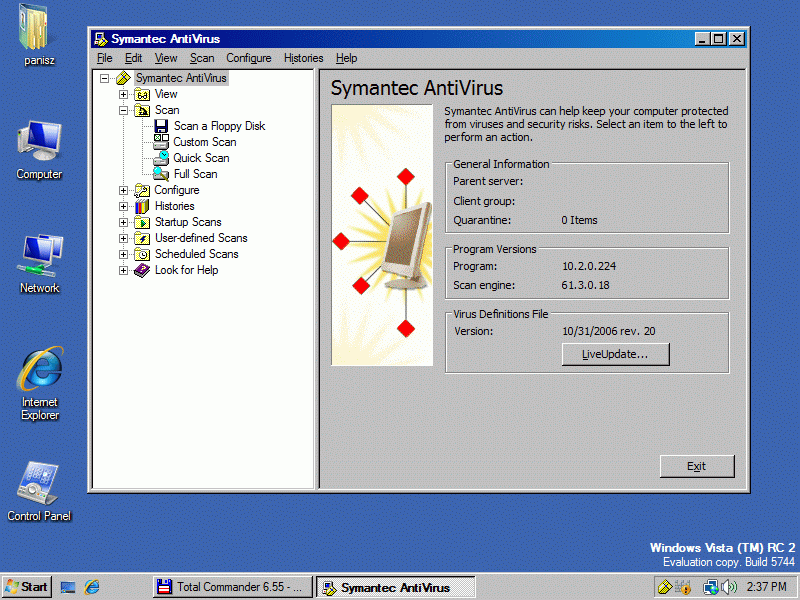This screenshot has width=800, height=600.
Task: Select the Network desktop icon
Action: (x=39, y=264)
